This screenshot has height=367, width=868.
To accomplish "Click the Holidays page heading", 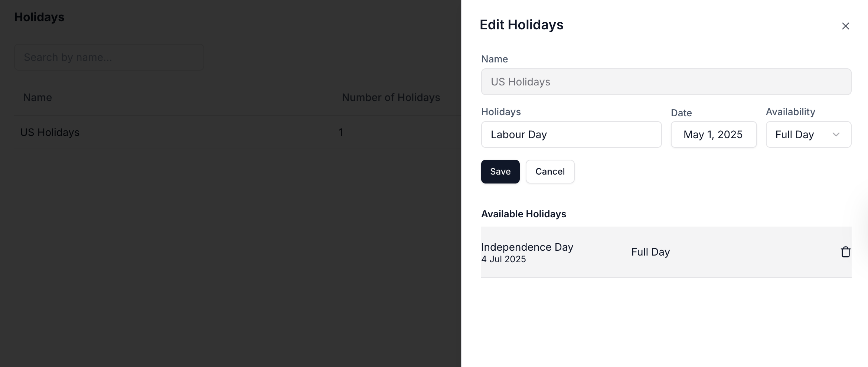I will (x=39, y=17).
